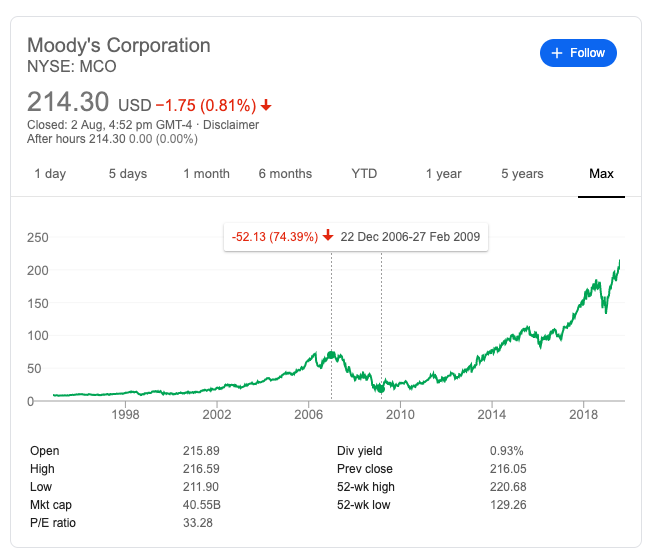This screenshot has height=560, width=659.
Task: Click the Follow button
Action: click(x=578, y=53)
